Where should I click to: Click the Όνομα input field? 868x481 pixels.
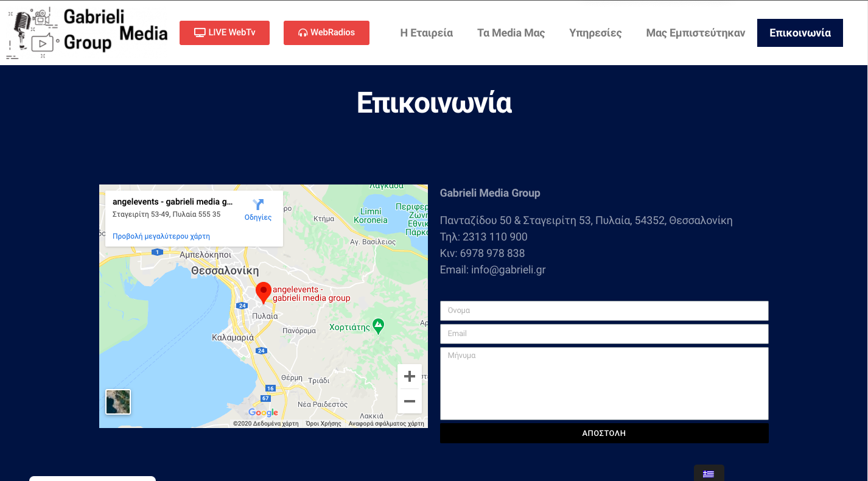coord(604,311)
